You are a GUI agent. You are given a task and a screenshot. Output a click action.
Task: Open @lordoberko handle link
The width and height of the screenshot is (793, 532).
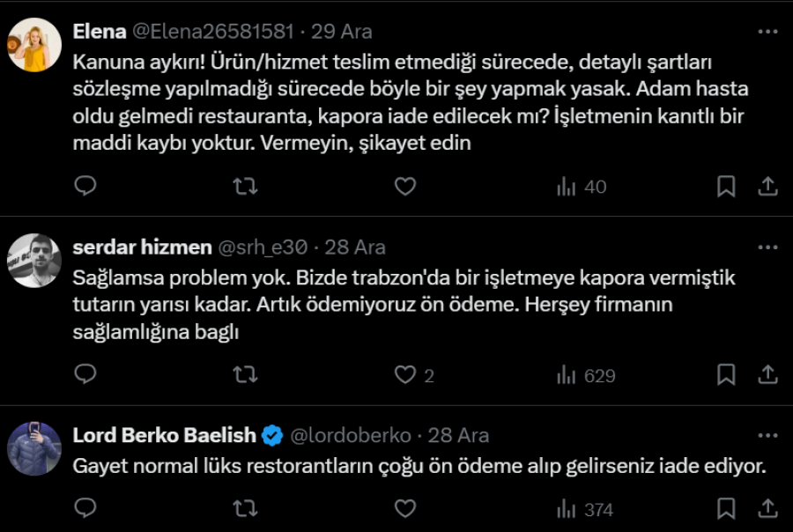350,435
